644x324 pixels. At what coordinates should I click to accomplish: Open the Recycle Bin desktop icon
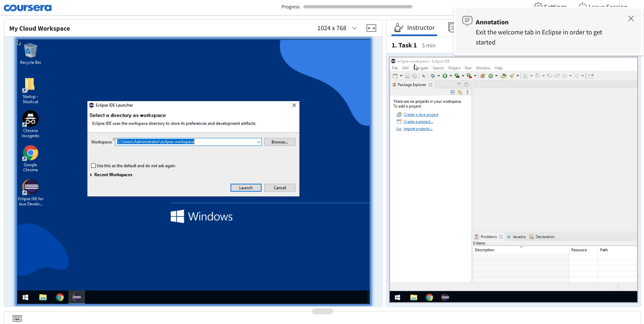[31, 54]
